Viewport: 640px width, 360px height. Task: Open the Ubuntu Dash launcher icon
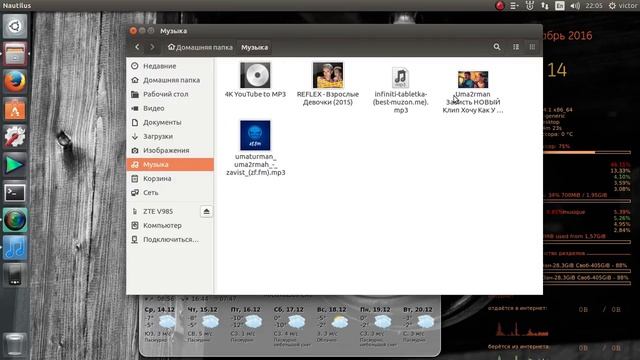pos(15,27)
